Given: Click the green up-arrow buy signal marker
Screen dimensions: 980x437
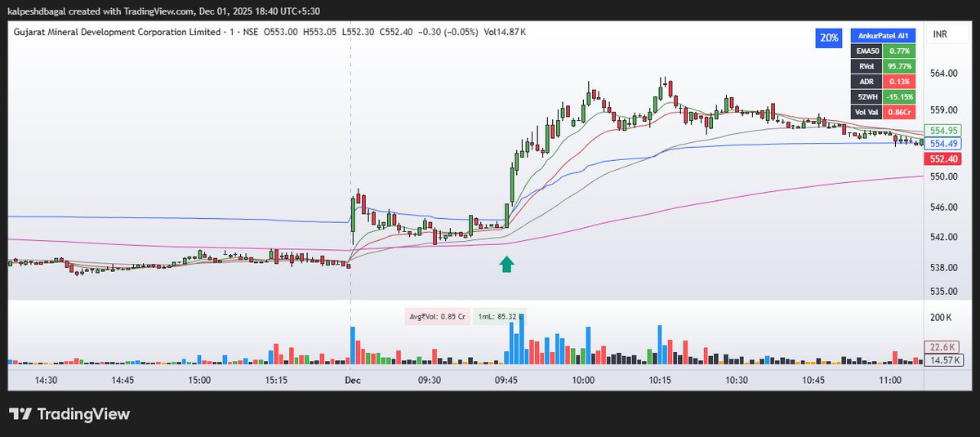Looking at the screenshot, I should [x=506, y=263].
